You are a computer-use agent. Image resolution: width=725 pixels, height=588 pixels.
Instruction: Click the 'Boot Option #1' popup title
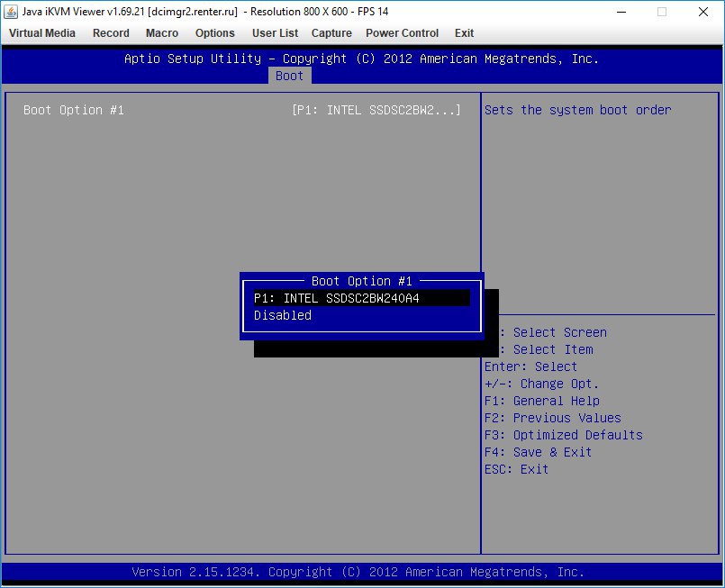(361, 281)
